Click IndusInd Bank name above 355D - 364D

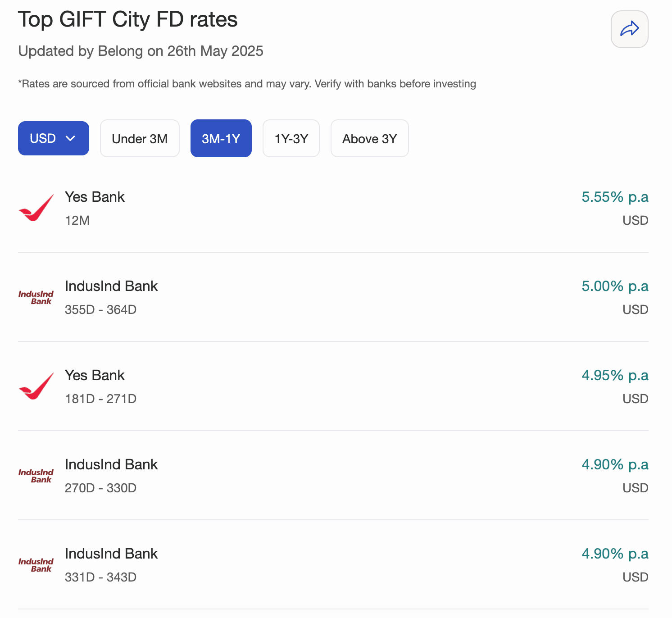click(x=111, y=286)
